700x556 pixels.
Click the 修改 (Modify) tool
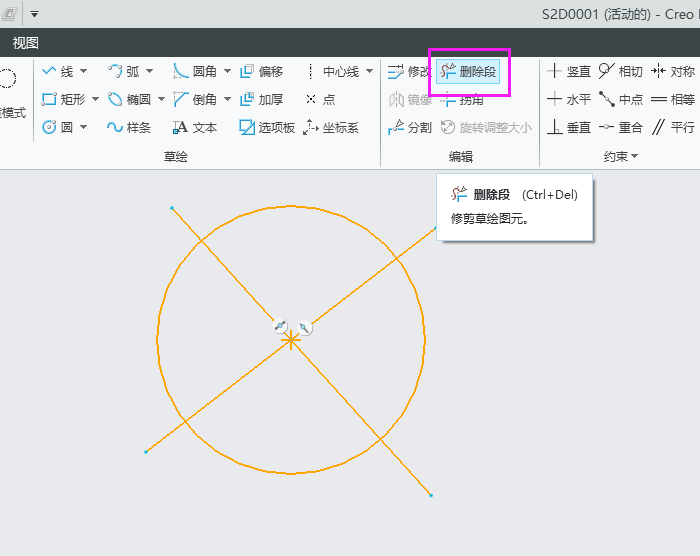408,71
